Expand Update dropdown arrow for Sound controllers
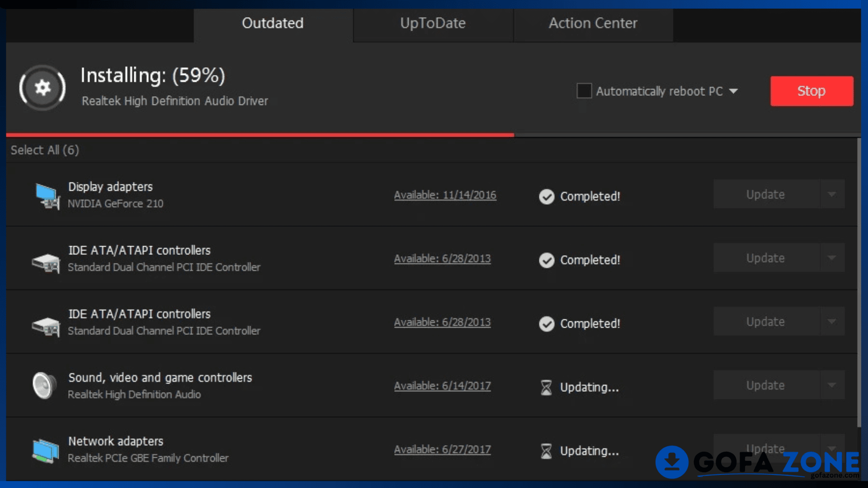The width and height of the screenshot is (868, 488). pyautogui.click(x=832, y=385)
